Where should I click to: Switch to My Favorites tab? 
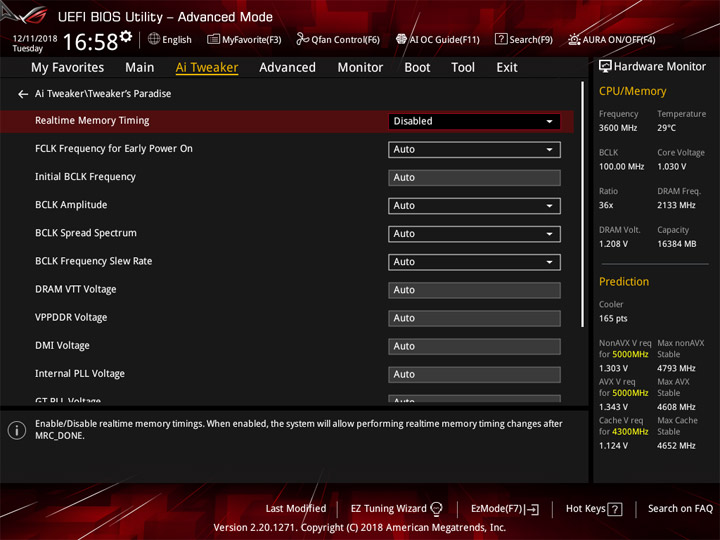68,68
